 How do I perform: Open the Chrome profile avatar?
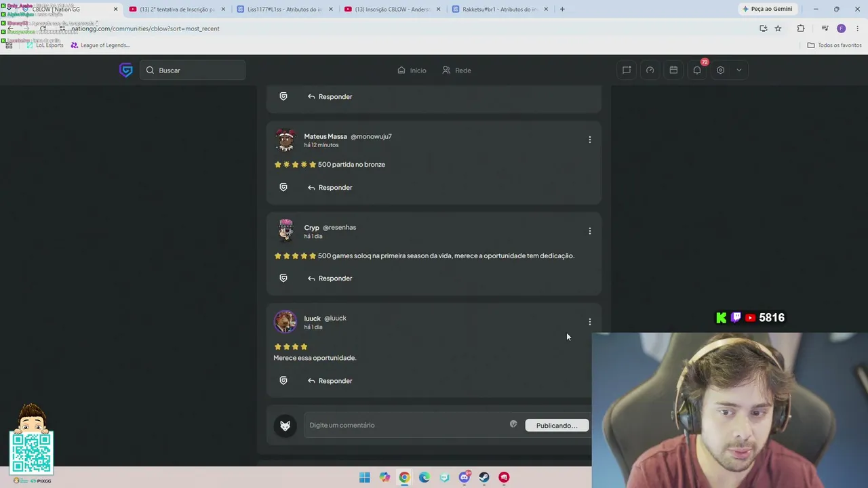point(842,28)
